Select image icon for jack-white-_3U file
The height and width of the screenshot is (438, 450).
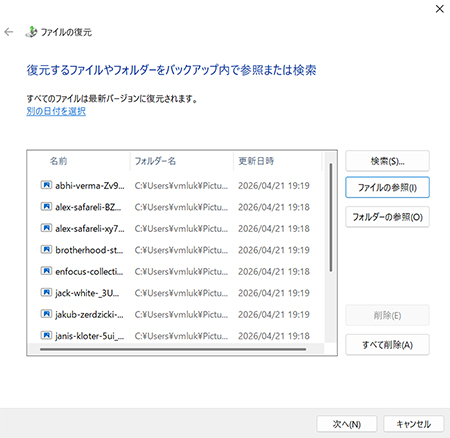[46, 292]
